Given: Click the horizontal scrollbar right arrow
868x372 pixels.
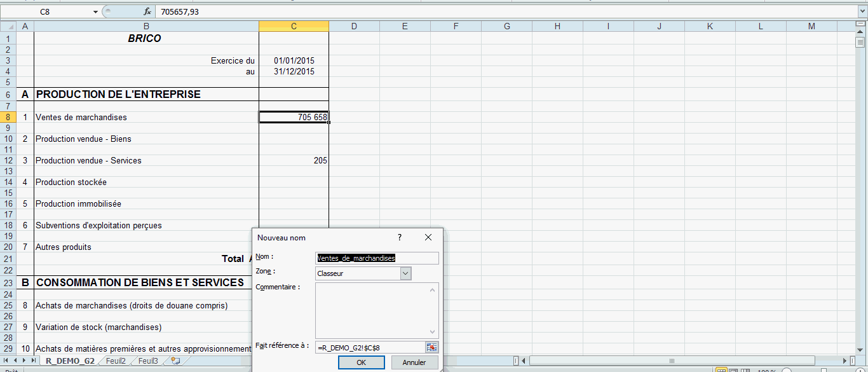Looking at the screenshot, I should (844, 361).
